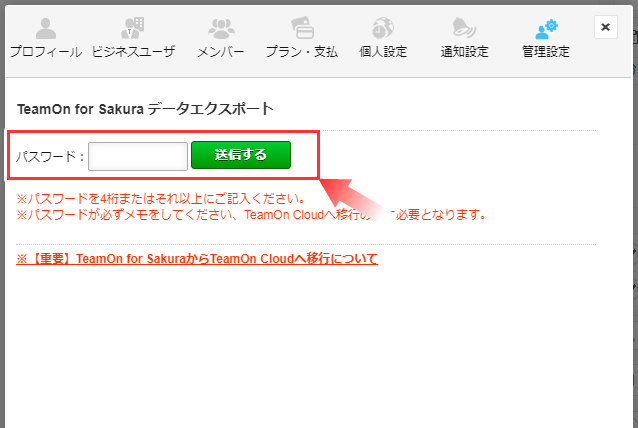Image resolution: width=638 pixels, height=428 pixels.
Task: Close the settings dialog with X button
Action: pyautogui.click(x=605, y=27)
